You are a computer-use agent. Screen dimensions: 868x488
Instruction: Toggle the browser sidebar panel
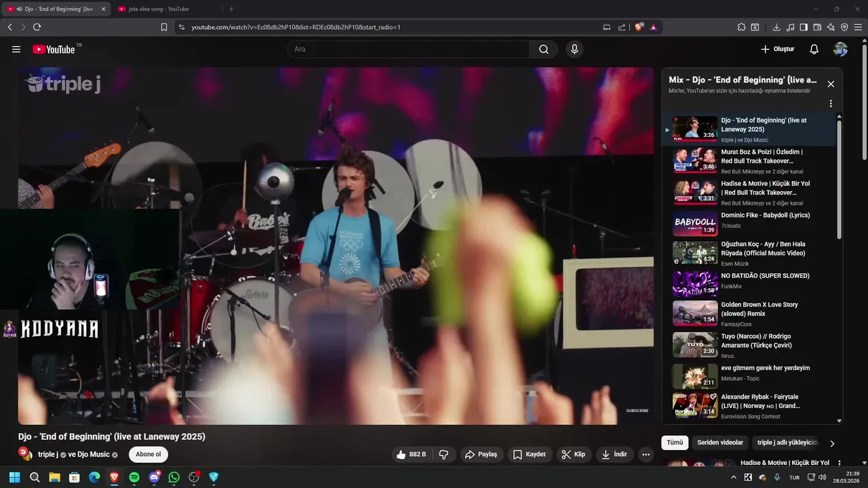coord(804,27)
